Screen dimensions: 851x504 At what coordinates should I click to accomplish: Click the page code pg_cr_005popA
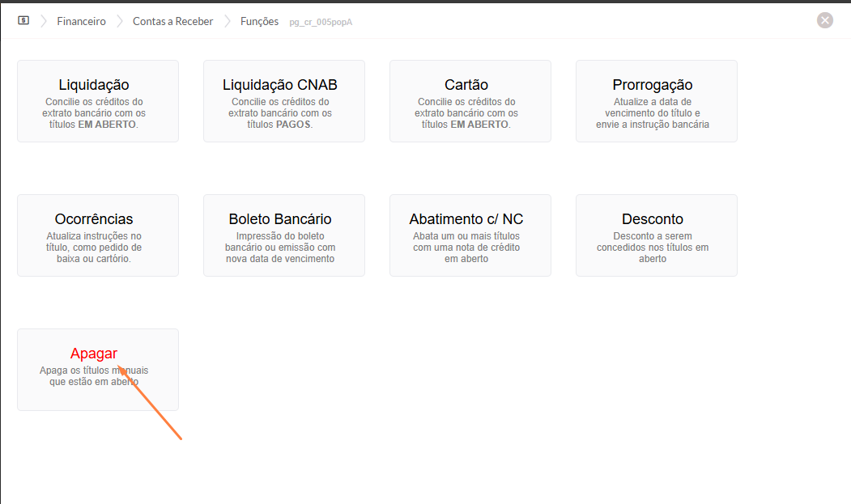[x=321, y=23]
